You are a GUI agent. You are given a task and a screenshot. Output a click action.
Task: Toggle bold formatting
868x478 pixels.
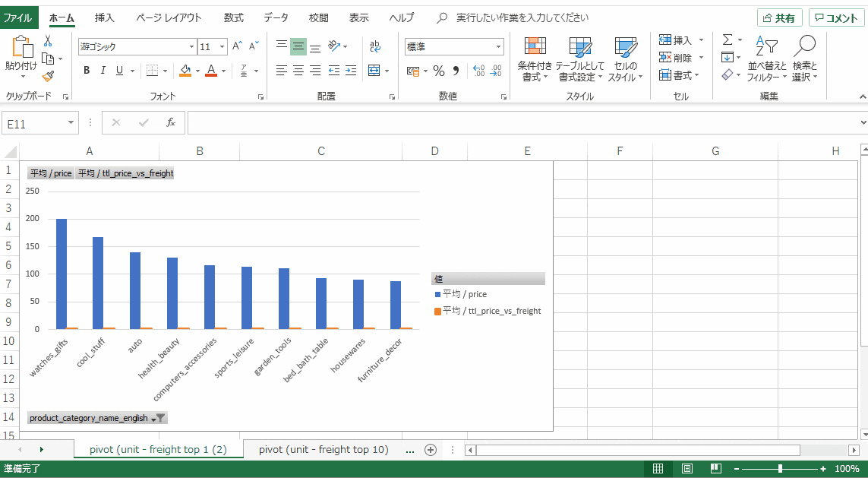click(x=86, y=71)
